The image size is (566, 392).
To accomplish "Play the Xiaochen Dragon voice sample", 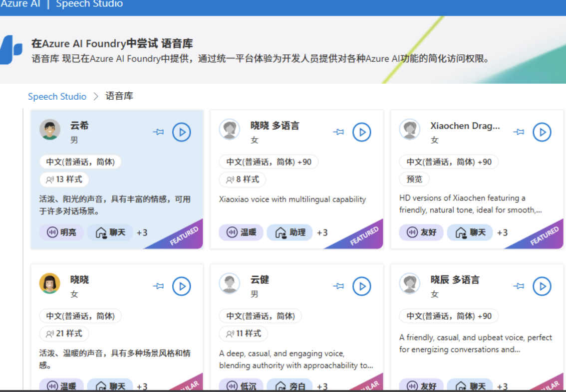I will tap(542, 132).
